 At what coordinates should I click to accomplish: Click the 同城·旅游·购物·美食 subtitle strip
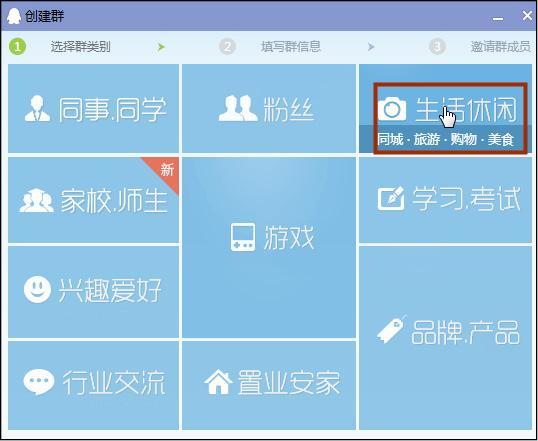(445, 139)
